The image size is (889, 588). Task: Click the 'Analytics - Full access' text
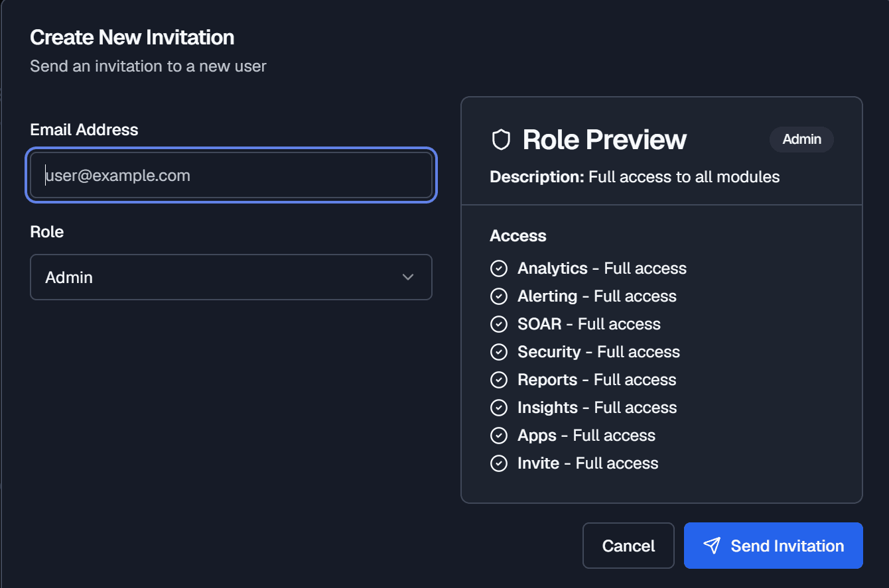click(602, 268)
